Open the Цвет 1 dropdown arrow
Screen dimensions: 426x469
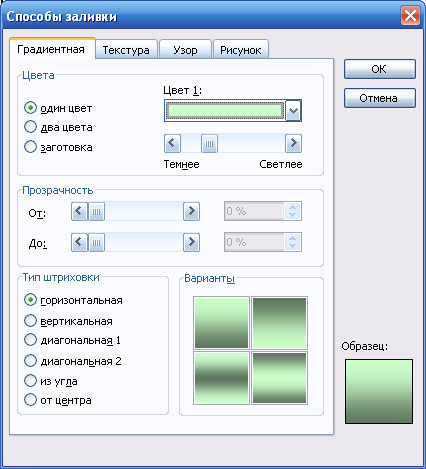tap(293, 110)
